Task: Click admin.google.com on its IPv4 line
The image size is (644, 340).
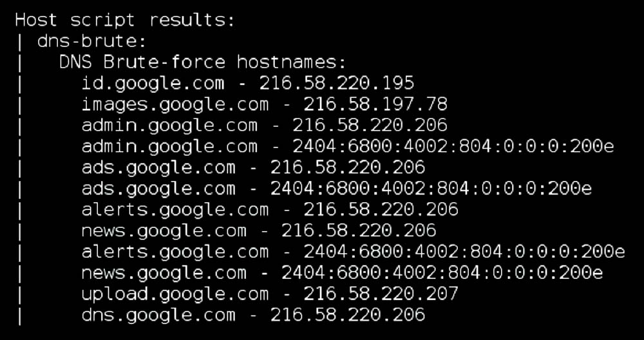Action: pyautogui.click(x=169, y=125)
